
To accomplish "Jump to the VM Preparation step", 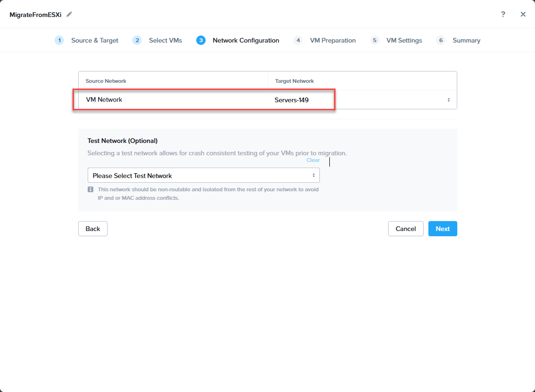I will click(x=333, y=40).
